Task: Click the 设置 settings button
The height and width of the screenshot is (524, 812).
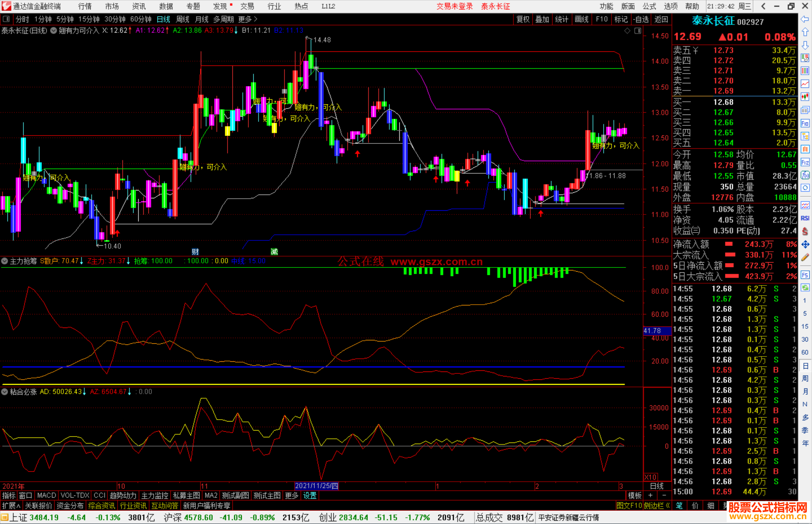Action: pos(310,495)
